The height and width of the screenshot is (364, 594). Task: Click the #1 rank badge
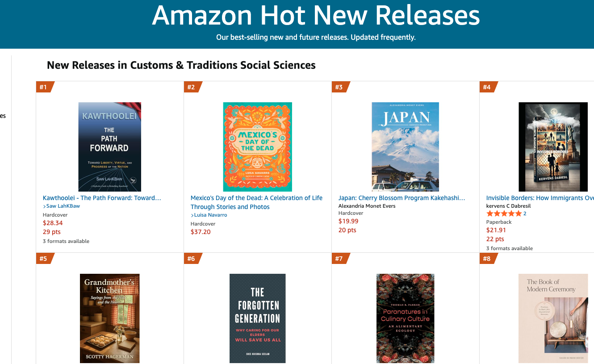pos(44,87)
